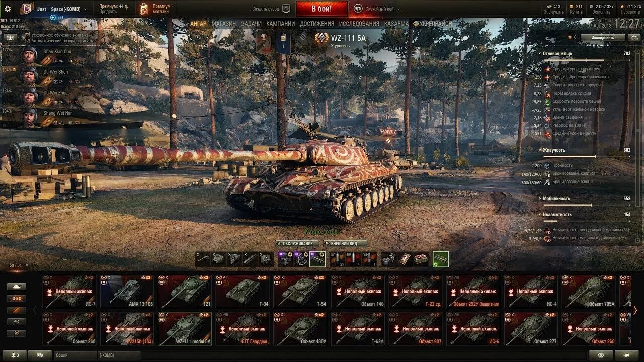Toggle the x2 bonus carousel filter
The height and width of the screenshot is (362, 644).
17,298
